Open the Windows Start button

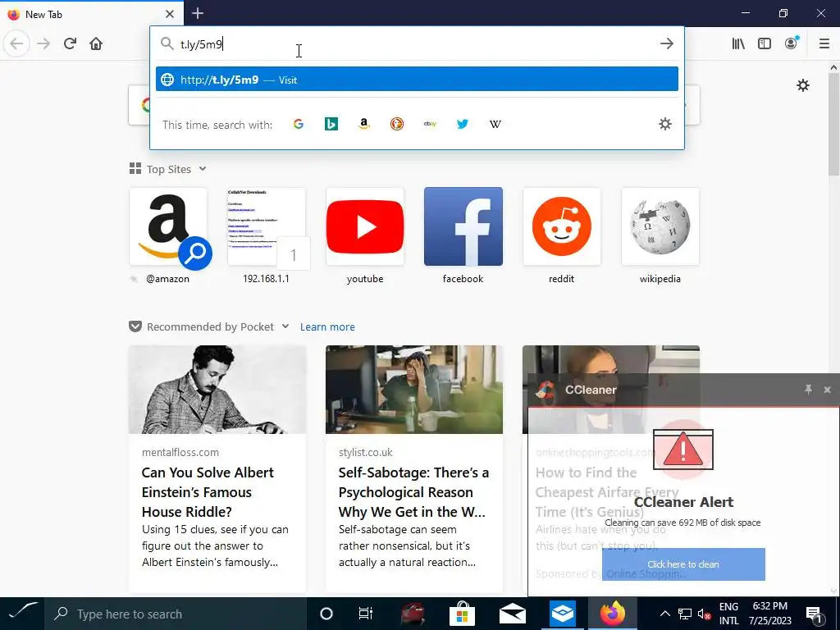click(22, 614)
